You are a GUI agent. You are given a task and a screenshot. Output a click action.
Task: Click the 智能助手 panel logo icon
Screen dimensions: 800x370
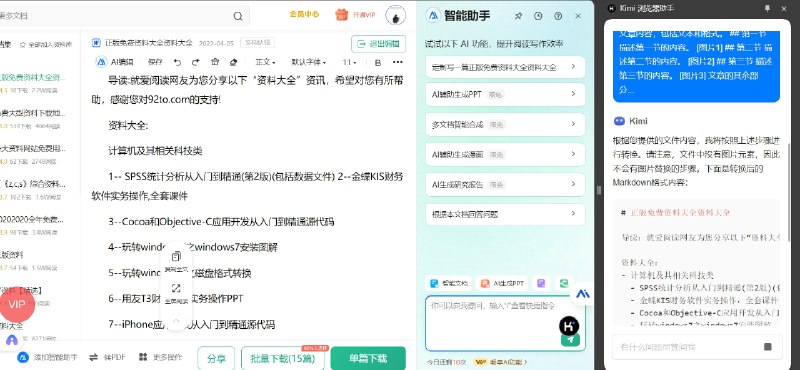pyautogui.click(x=433, y=16)
